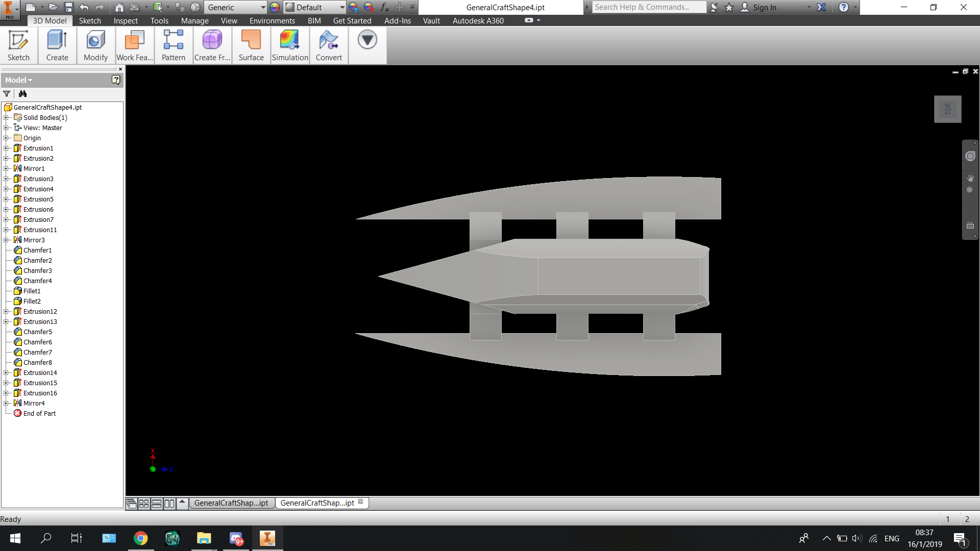980x551 pixels.
Task: Open the Model browser help icon
Action: point(116,80)
